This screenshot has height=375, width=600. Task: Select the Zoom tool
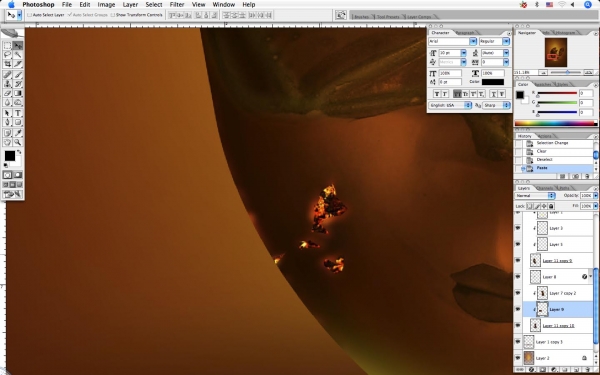(x=18, y=142)
